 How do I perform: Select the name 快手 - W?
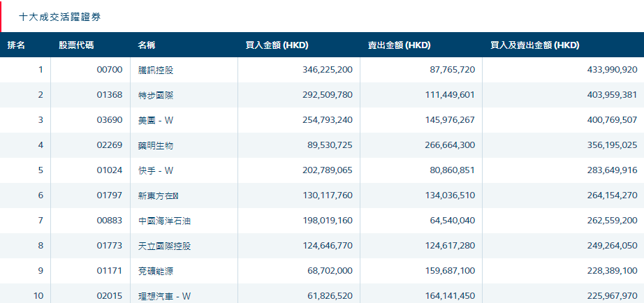click(156, 170)
